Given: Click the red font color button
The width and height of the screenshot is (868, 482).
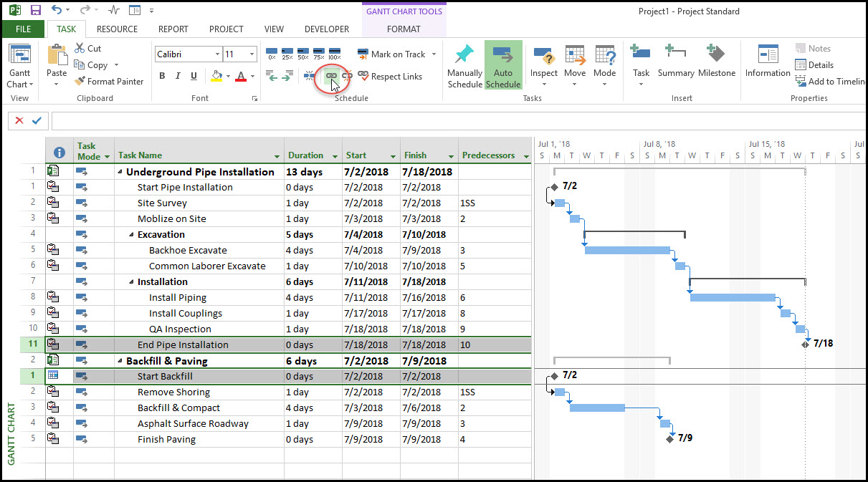Looking at the screenshot, I should point(241,76).
